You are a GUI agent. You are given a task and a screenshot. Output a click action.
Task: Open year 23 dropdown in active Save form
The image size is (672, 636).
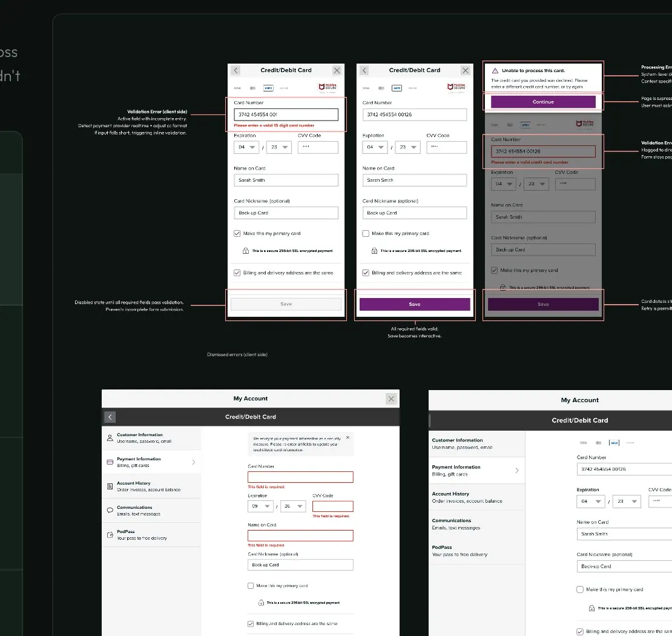point(407,147)
